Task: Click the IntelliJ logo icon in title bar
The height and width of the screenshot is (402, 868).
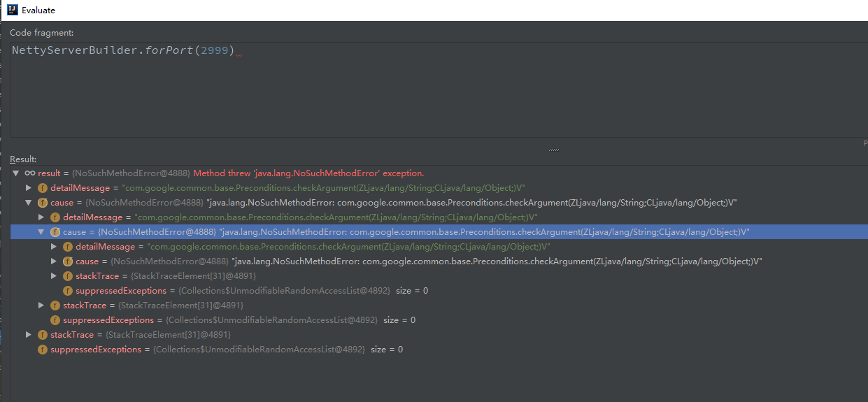Action: click(13, 10)
